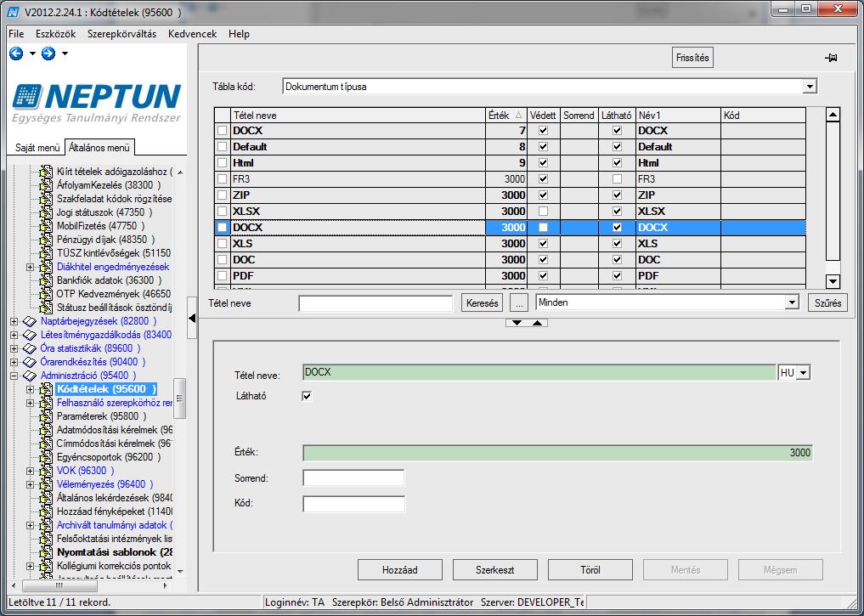
Task: Click the Töröl button
Action: point(590,570)
